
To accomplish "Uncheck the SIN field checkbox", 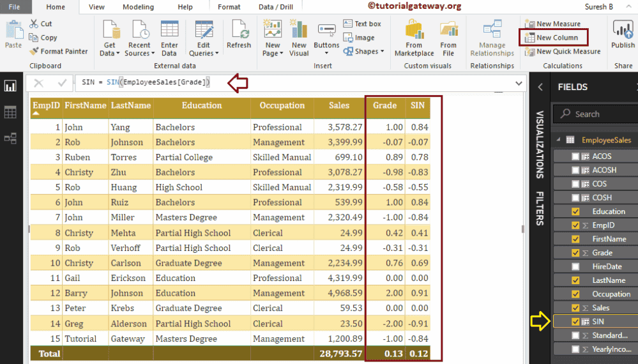I will tap(576, 322).
